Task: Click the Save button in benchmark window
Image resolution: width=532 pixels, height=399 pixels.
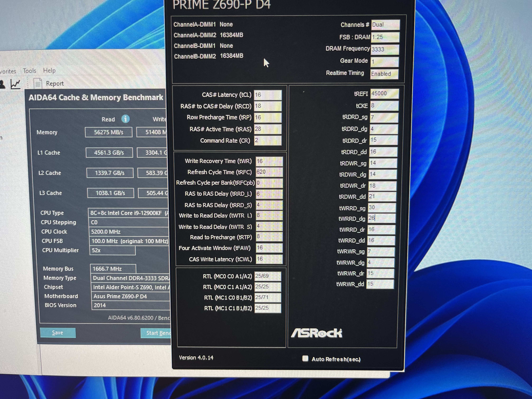Action: 58,333
